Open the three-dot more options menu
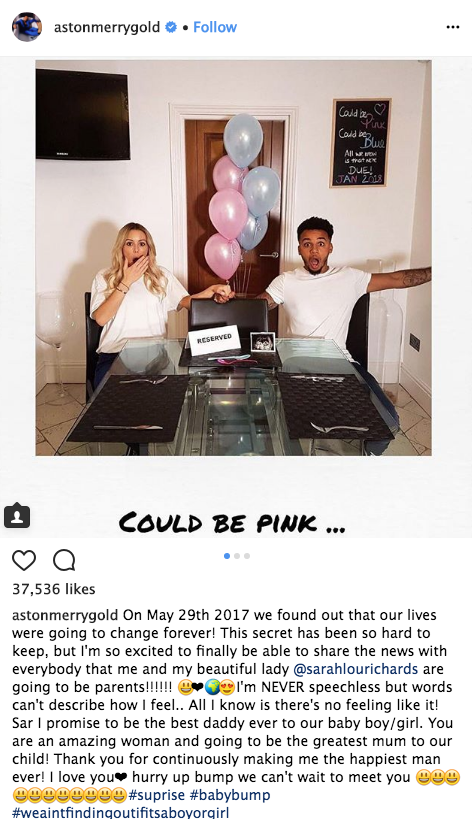The image size is (472, 819). click(453, 27)
